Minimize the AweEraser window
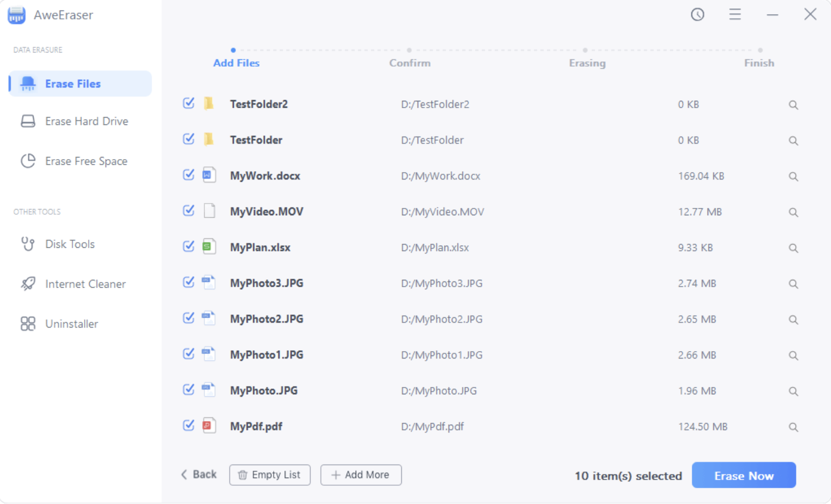The image size is (831, 504). 772,15
